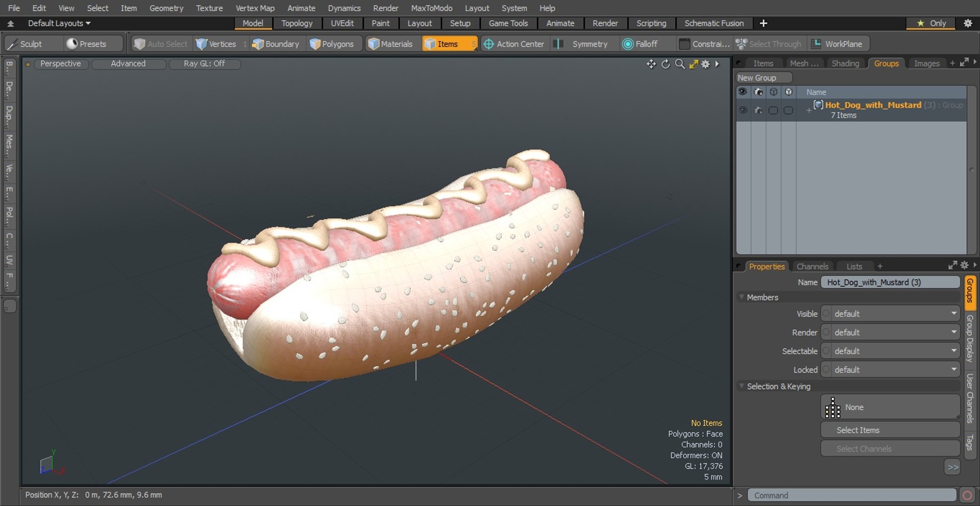The height and width of the screenshot is (506, 980).
Task: Toggle Select Through
Action: [768, 44]
